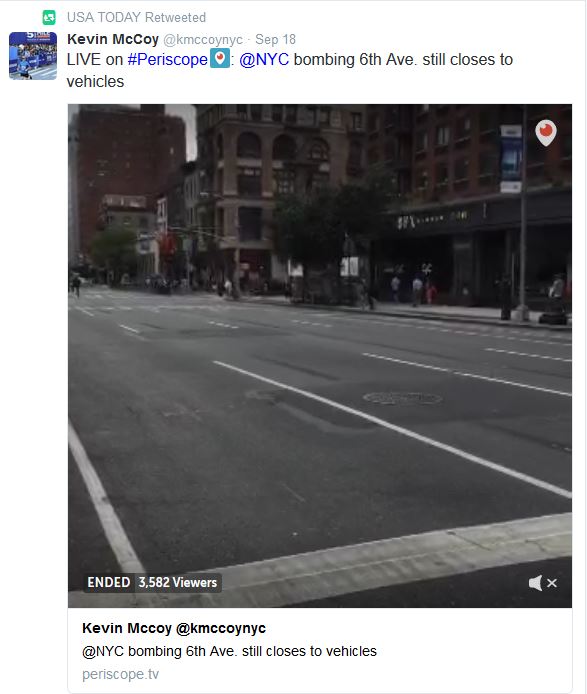Click the Periscope emoji icon in tweet text
The height and width of the screenshot is (694, 587).
(x=220, y=58)
